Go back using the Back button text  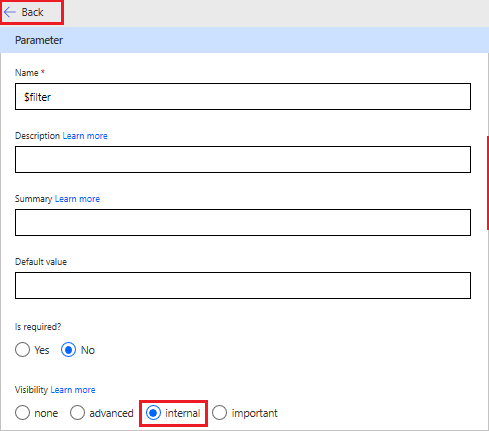(x=32, y=12)
